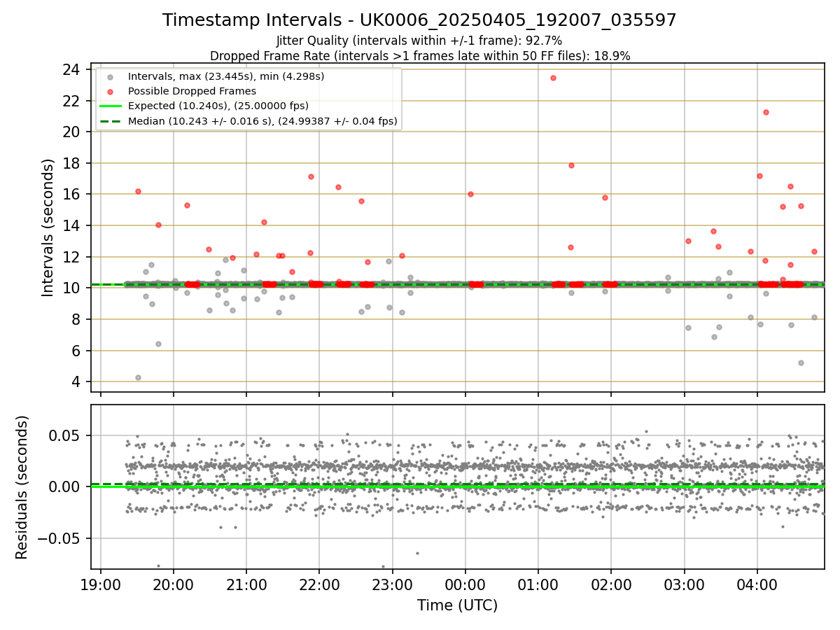840x630 pixels.
Task: Select the highest red point near 23.4 seconds
Action: click(x=553, y=78)
